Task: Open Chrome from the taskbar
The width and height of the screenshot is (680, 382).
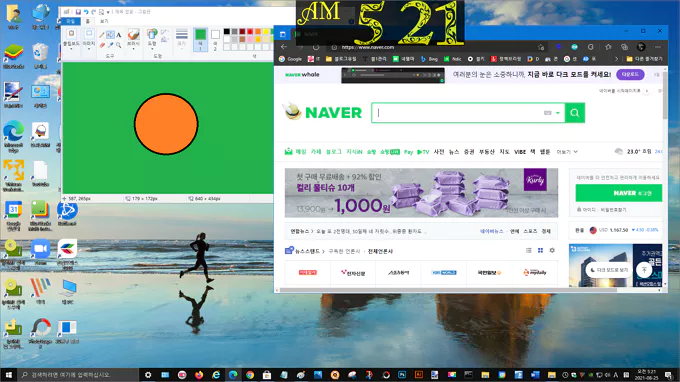Action: point(250,375)
